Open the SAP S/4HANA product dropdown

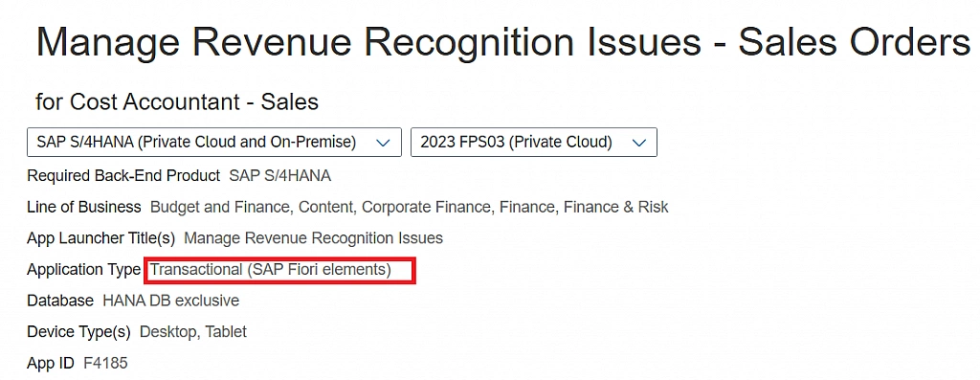[213, 142]
